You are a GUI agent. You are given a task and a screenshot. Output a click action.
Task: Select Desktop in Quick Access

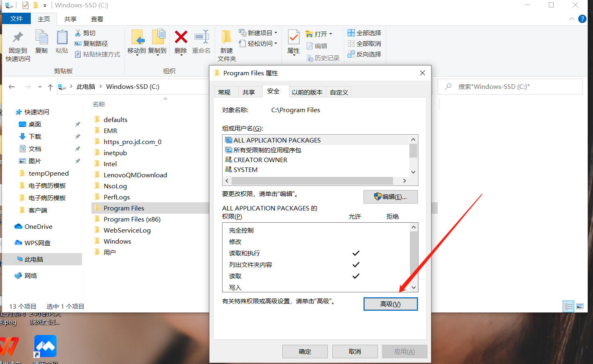[x=35, y=124]
